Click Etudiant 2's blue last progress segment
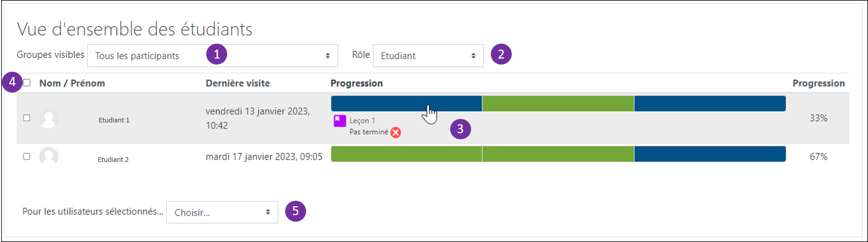 [710, 154]
